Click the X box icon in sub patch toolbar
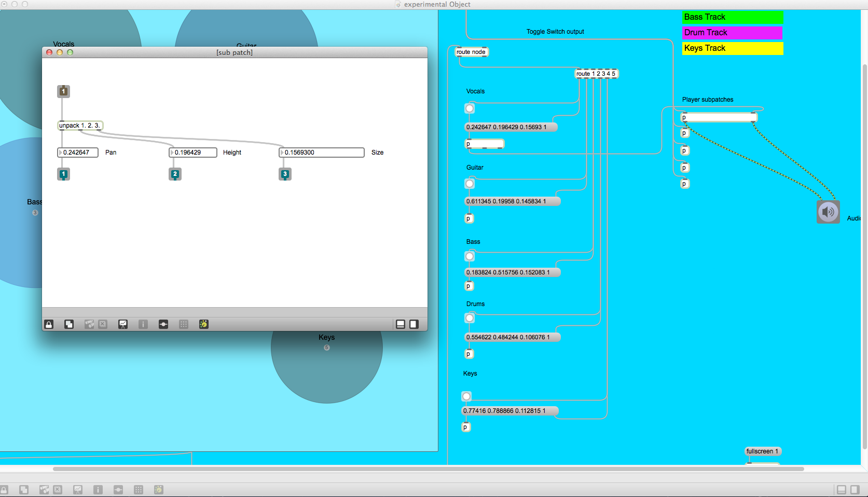 pyautogui.click(x=103, y=324)
